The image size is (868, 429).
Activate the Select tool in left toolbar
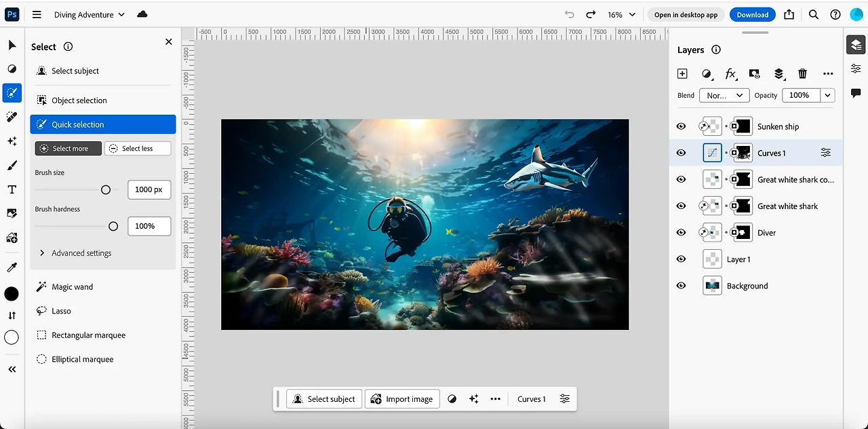pos(12,93)
